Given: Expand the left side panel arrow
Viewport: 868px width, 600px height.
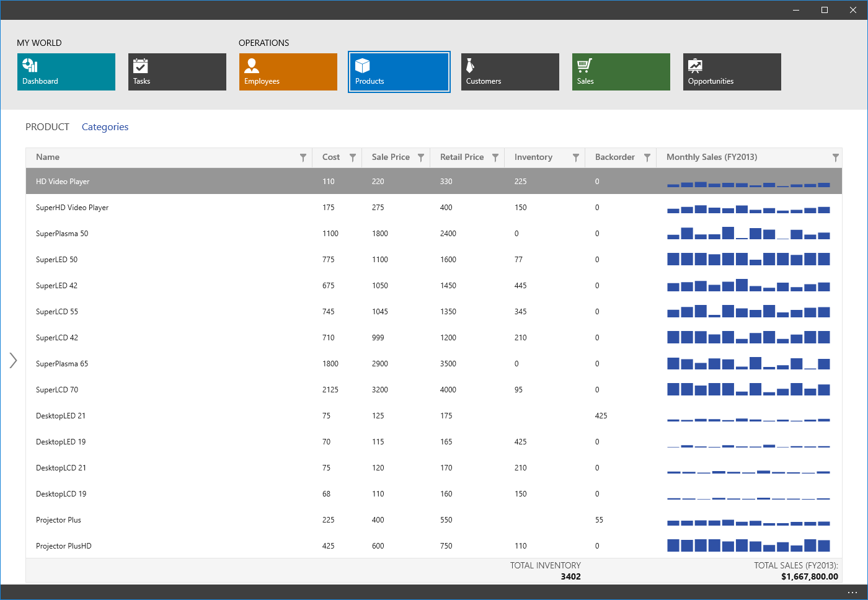Looking at the screenshot, I should pos(13,360).
